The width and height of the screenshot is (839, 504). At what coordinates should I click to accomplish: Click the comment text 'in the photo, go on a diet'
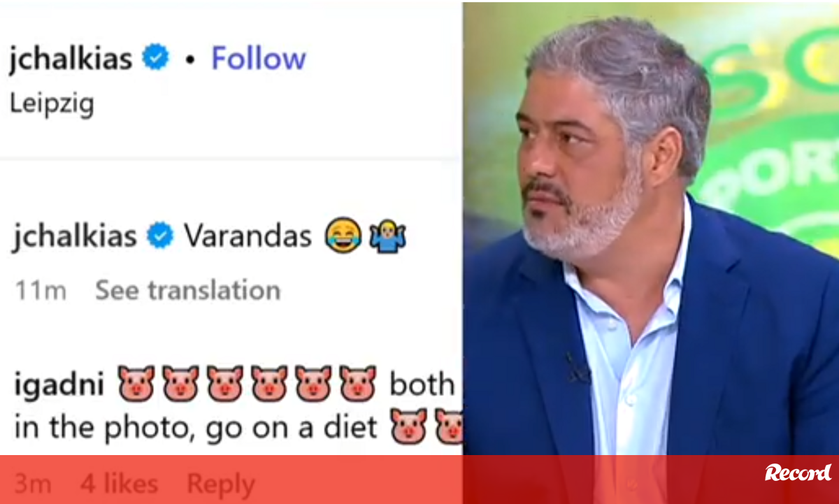[x=196, y=427]
